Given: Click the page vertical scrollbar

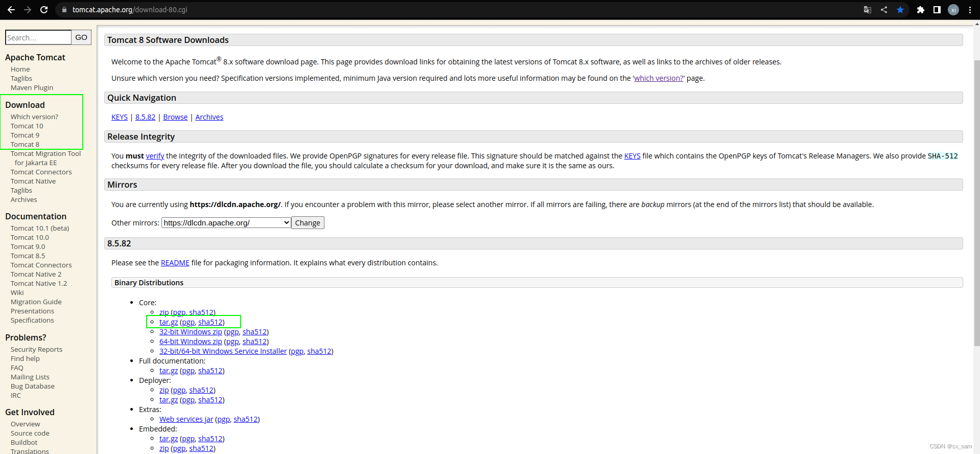Looking at the screenshot, I should [x=976, y=203].
